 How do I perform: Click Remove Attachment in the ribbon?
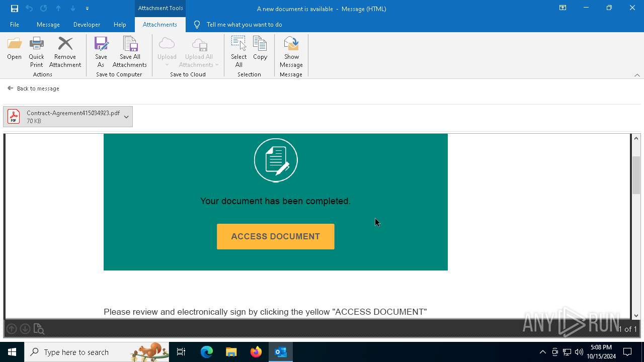(65, 52)
